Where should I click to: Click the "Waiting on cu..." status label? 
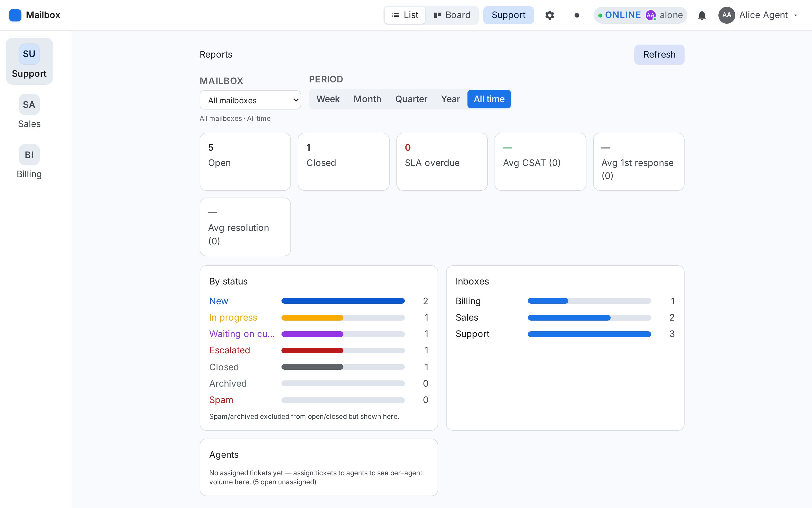tap(242, 334)
